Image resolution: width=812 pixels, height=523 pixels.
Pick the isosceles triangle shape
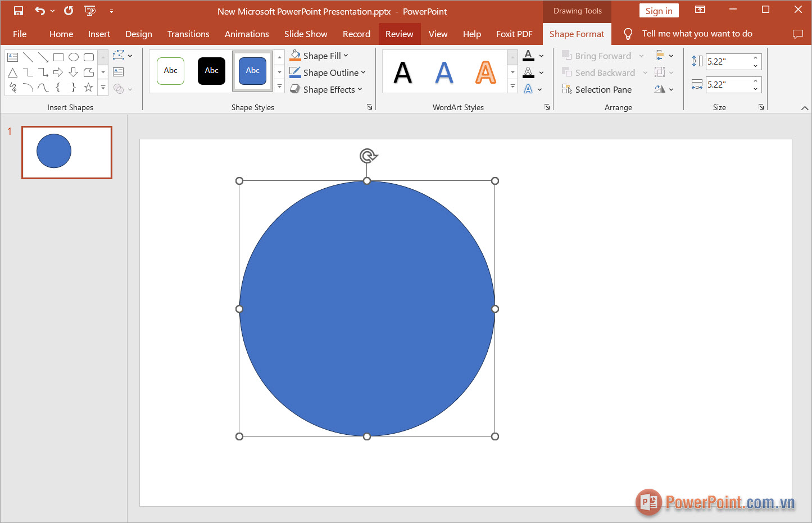12,72
